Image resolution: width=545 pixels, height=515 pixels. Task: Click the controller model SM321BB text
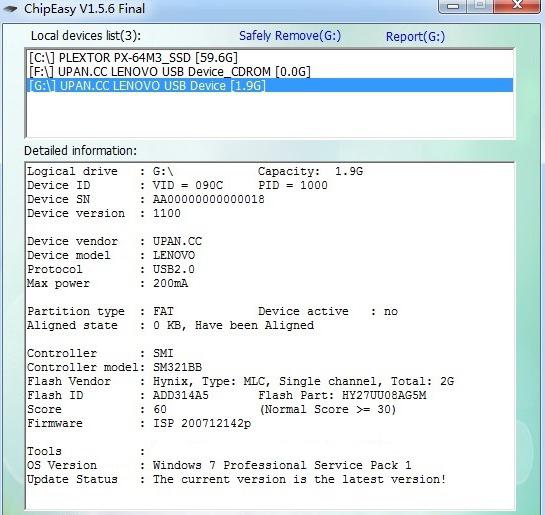pyautogui.click(x=177, y=367)
